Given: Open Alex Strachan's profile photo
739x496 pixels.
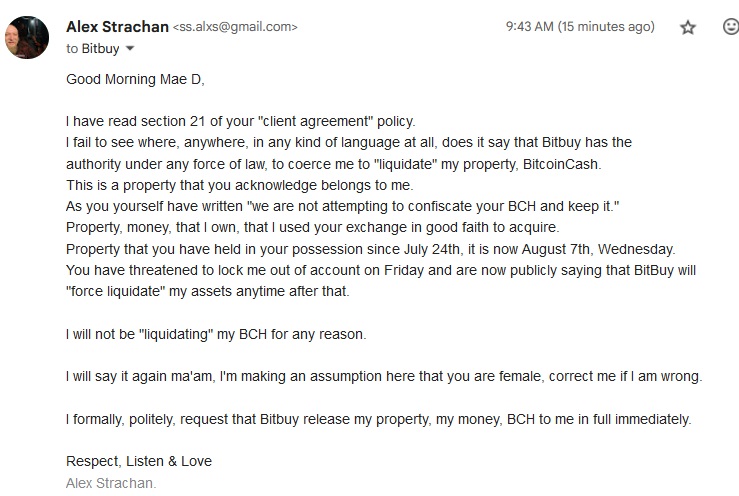Looking at the screenshot, I should [27, 37].
